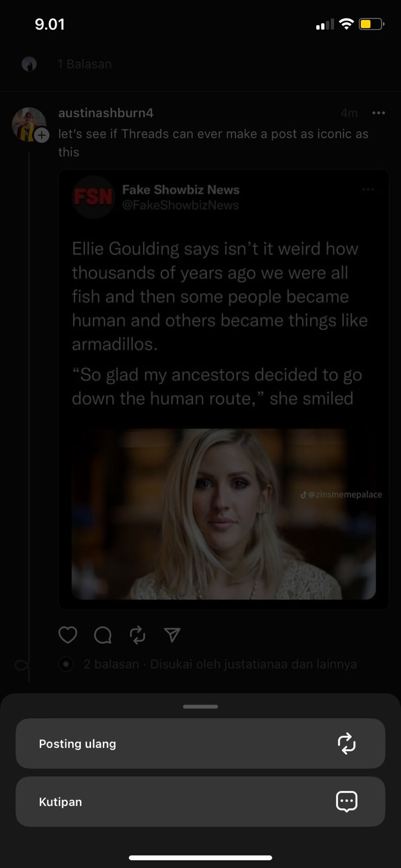Open the reply speech bubble icon
The image size is (401, 868).
103,635
